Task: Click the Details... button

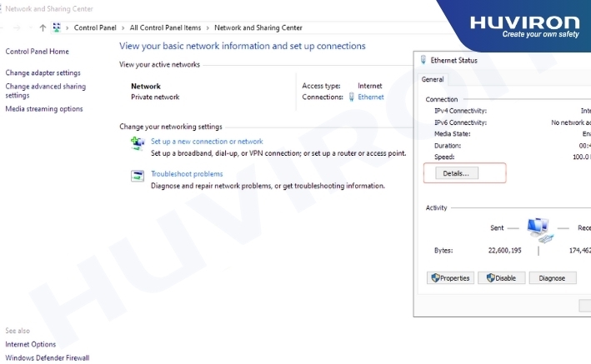Action: 457,173
